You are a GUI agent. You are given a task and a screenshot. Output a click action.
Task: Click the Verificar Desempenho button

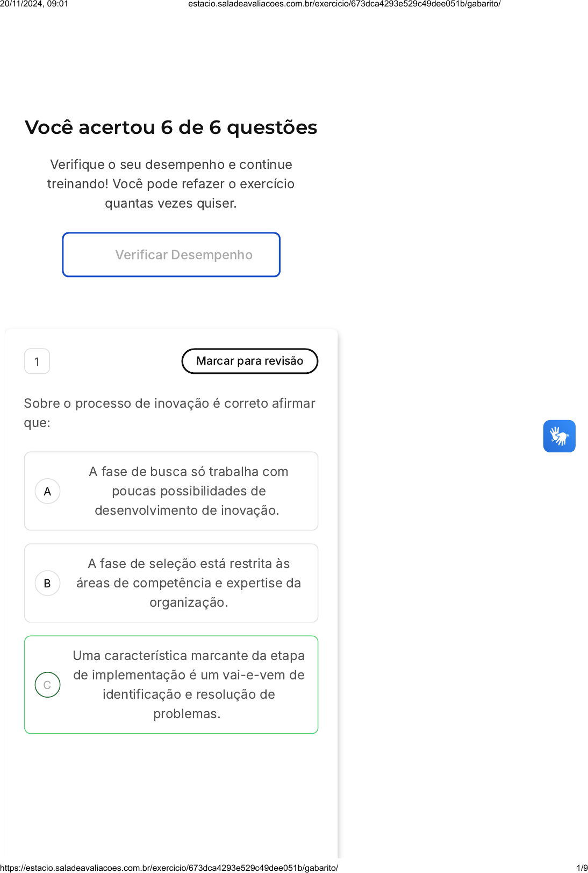171,255
